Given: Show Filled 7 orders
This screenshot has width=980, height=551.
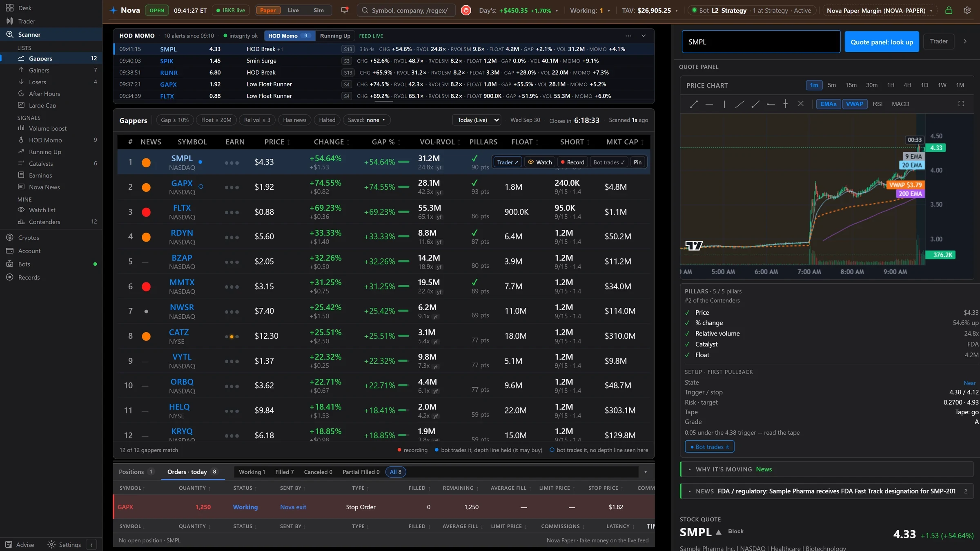Looking at the screenshot, I should tap(284, 472).
